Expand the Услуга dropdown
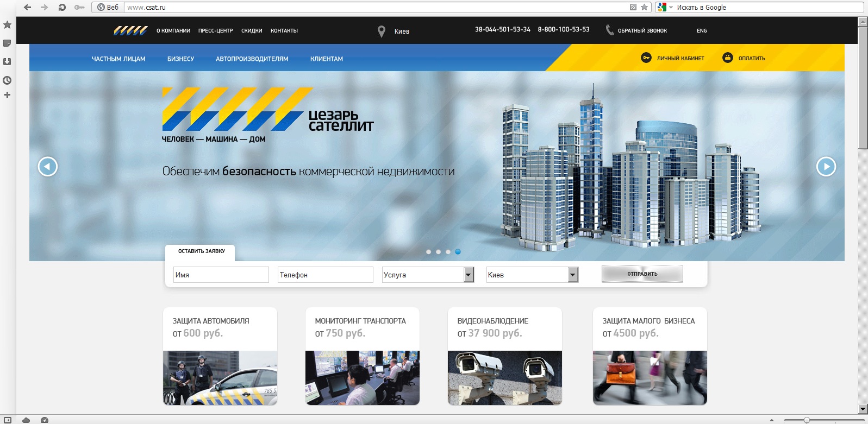Viewport: 868px width, 424px height. (x=428, y=275)
